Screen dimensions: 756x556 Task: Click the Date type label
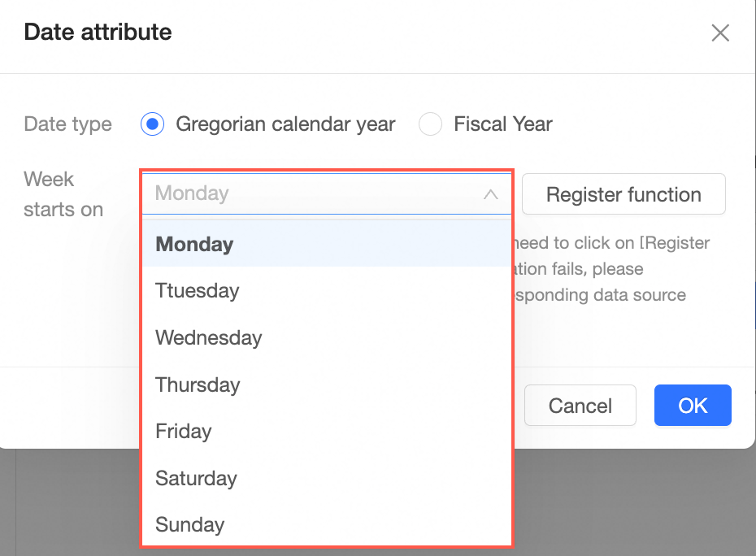[67, 124]
